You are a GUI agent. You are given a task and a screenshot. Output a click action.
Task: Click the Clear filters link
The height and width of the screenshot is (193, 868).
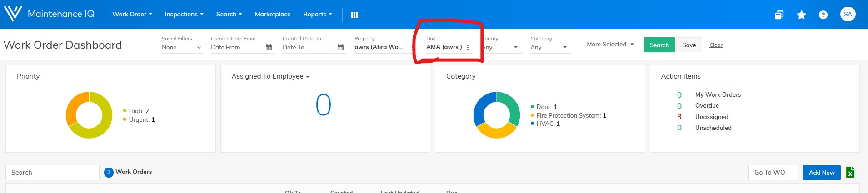point(716,45)
